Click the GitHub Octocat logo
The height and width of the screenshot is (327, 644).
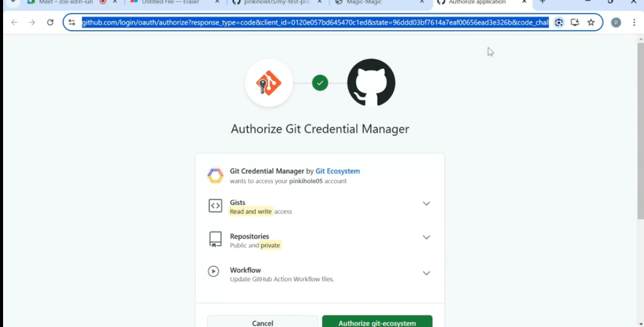(371, 83)
